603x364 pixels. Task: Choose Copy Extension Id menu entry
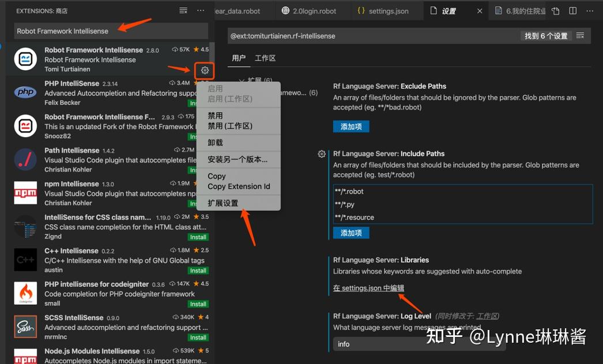pos(239,187)
